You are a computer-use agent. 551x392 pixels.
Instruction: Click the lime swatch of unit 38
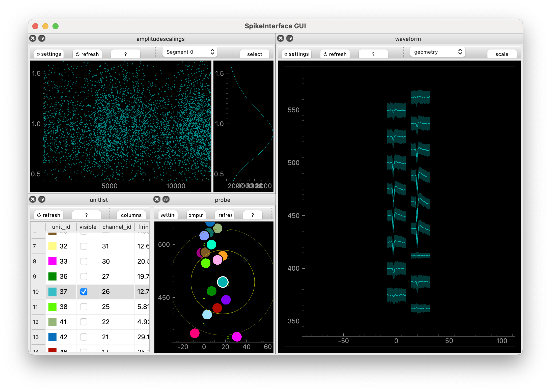pos(52,307)
